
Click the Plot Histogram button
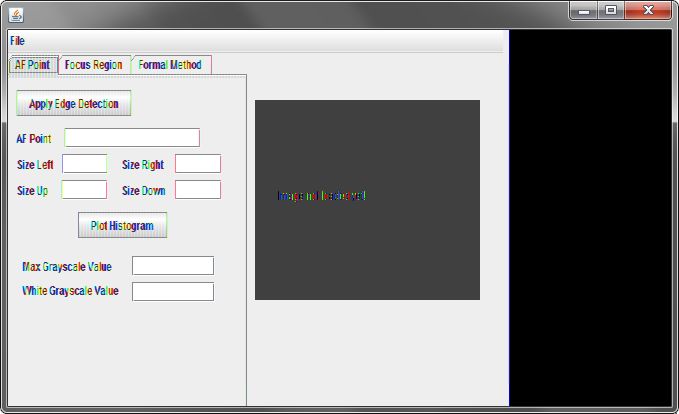point(123,226)
